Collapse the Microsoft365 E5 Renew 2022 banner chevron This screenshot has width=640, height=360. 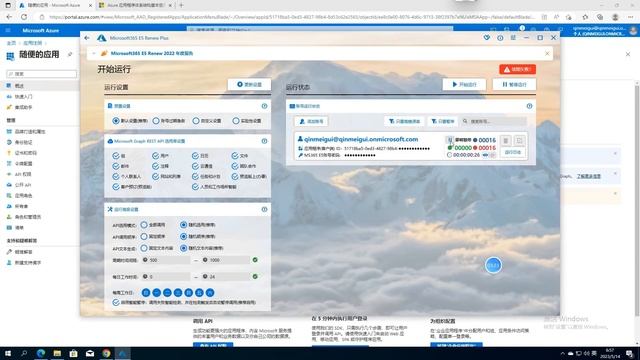(94, 53)
